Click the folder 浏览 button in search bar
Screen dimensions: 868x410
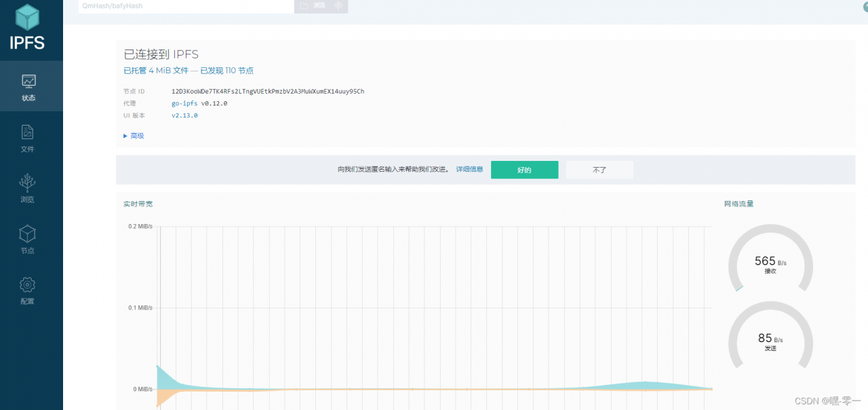point(313,5)
